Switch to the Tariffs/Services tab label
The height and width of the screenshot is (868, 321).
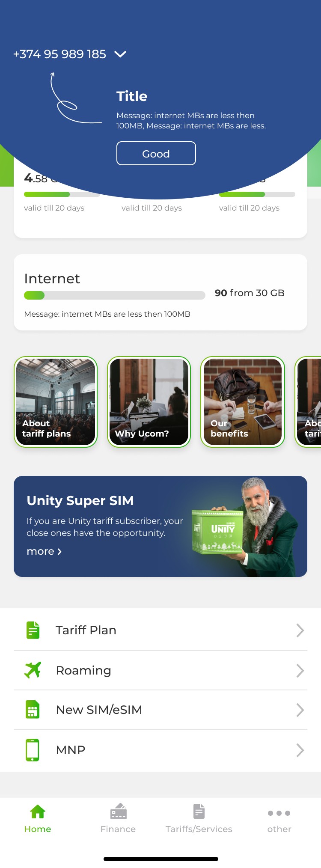pos(199,829)
